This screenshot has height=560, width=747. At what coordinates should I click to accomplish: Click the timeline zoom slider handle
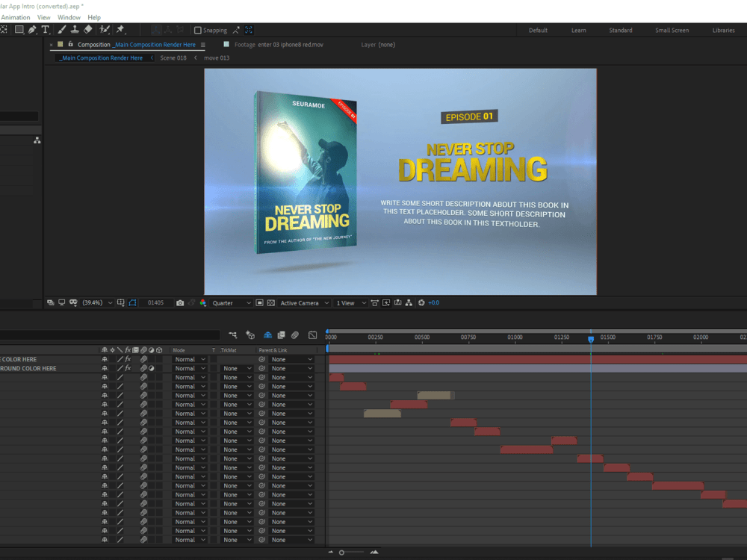click(341, 553)
